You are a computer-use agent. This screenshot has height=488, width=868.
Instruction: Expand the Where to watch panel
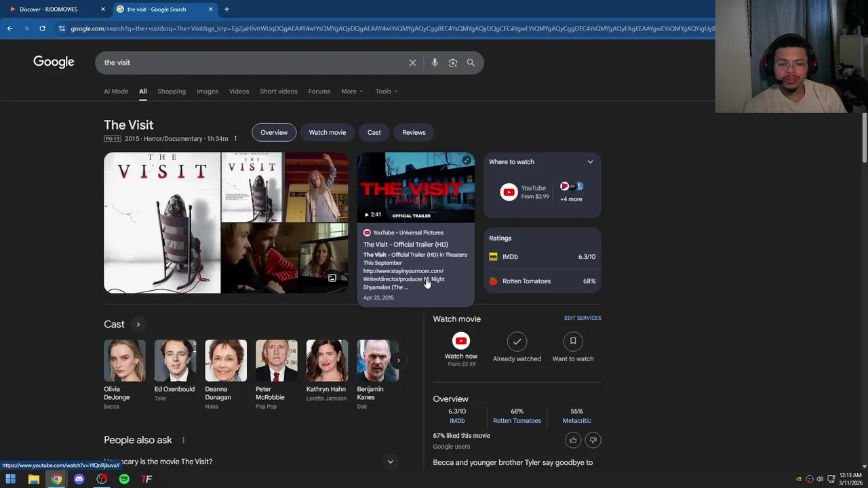(590, 162)
